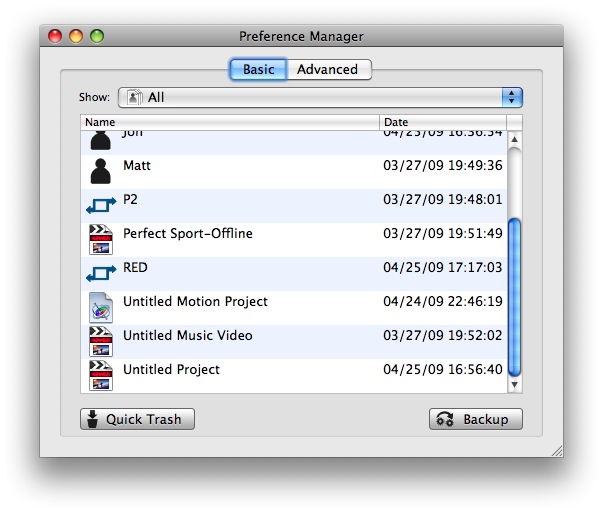
Task: Click the Untitled Motion Project file icon
Action: tap(101, 307)
